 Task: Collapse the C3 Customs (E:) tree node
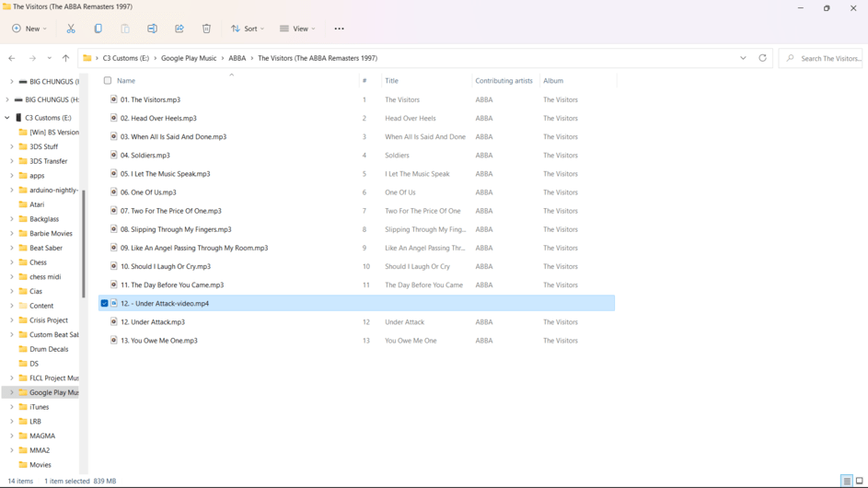click(7, 118)
